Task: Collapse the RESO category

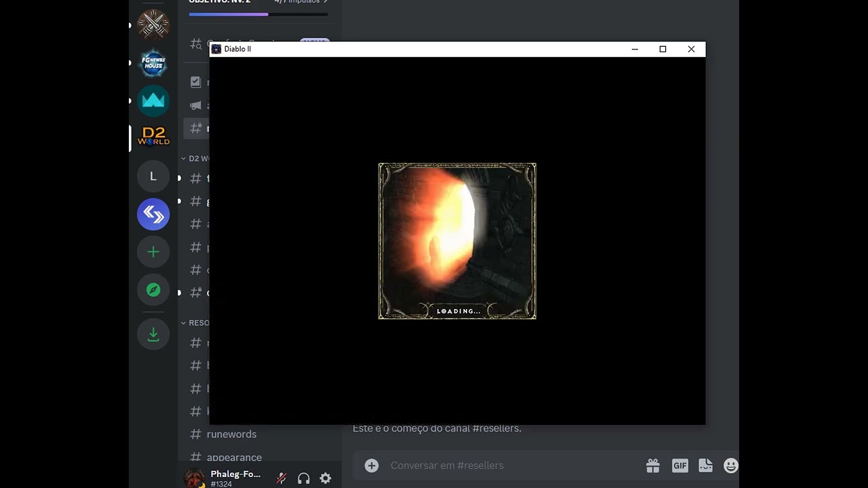Action: tap(195, 323)
